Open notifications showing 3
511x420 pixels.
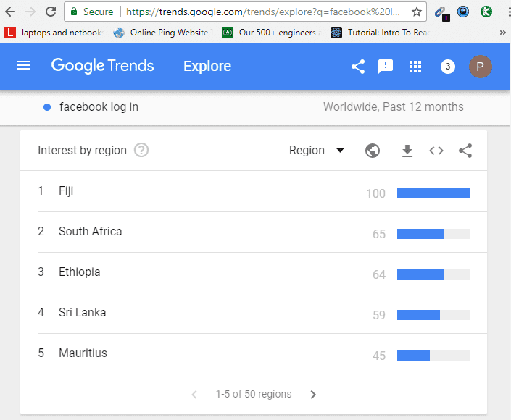tap(448, 67)
